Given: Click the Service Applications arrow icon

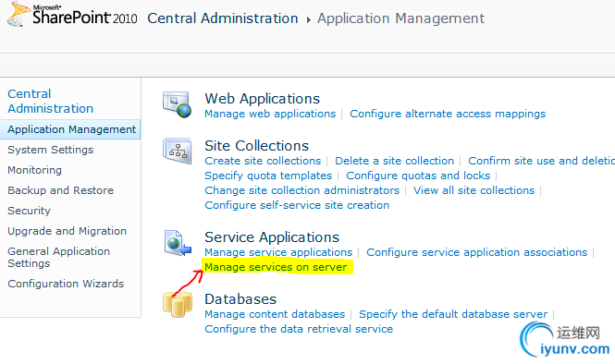Looking at the screenshot, I should 178,243.
